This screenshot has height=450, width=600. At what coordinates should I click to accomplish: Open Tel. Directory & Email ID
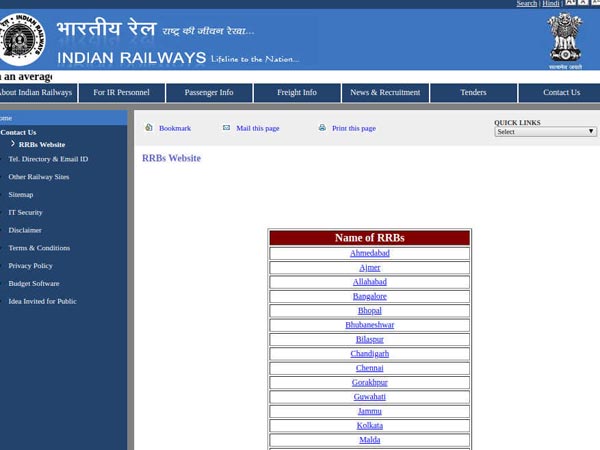point(48,159)
